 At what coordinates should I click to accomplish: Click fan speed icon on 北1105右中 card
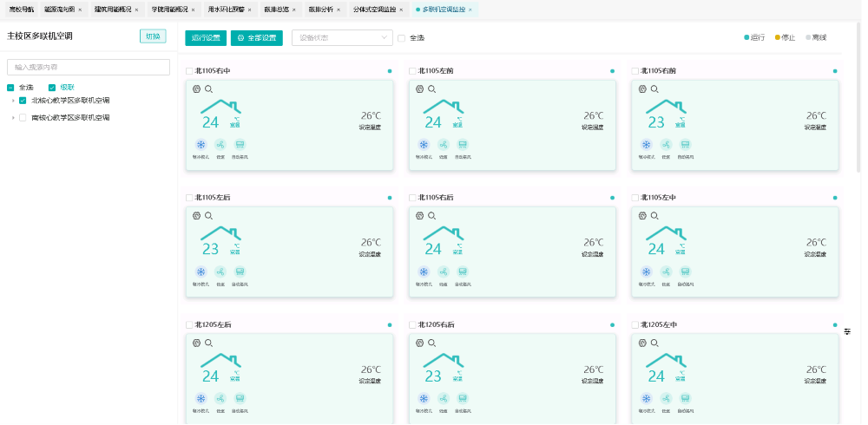(x=220, y=145)
